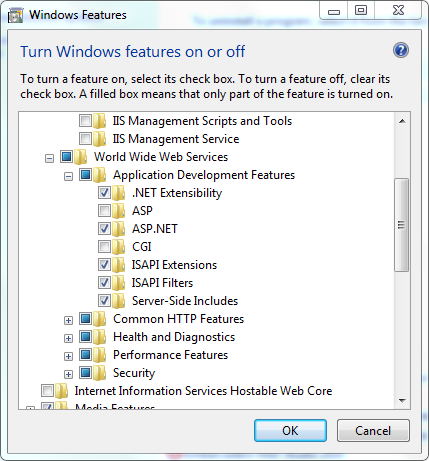
Task: Open the blue help question mark icon
Action: (x=401, y=50)
